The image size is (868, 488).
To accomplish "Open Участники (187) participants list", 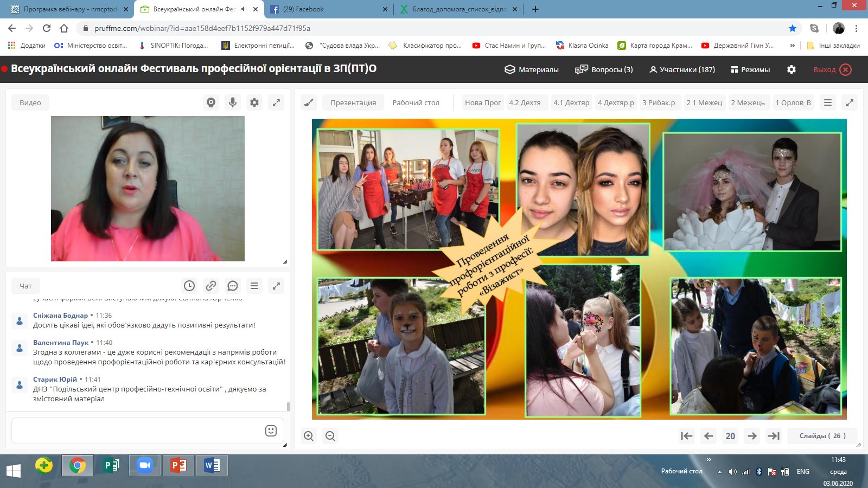I will click(682, 69).
